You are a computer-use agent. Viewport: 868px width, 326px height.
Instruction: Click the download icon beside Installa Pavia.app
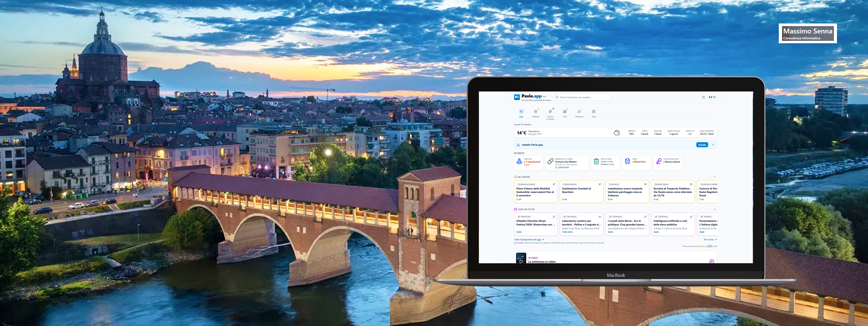518,145
